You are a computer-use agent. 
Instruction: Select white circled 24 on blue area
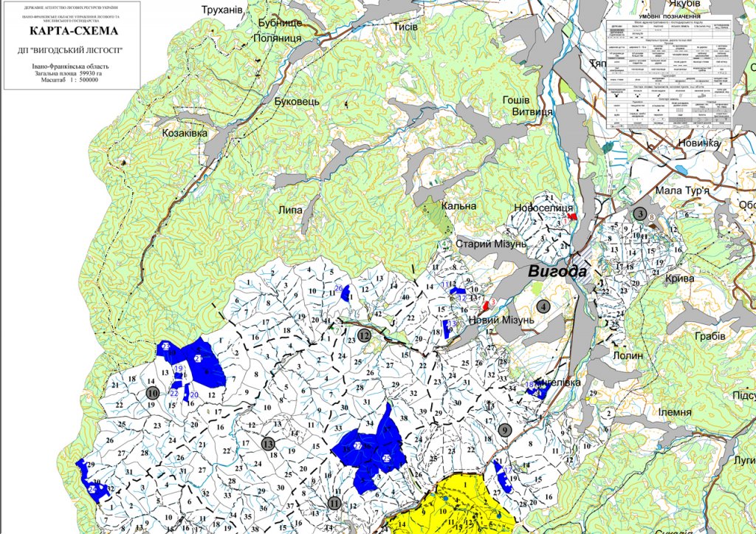[92, 489]
